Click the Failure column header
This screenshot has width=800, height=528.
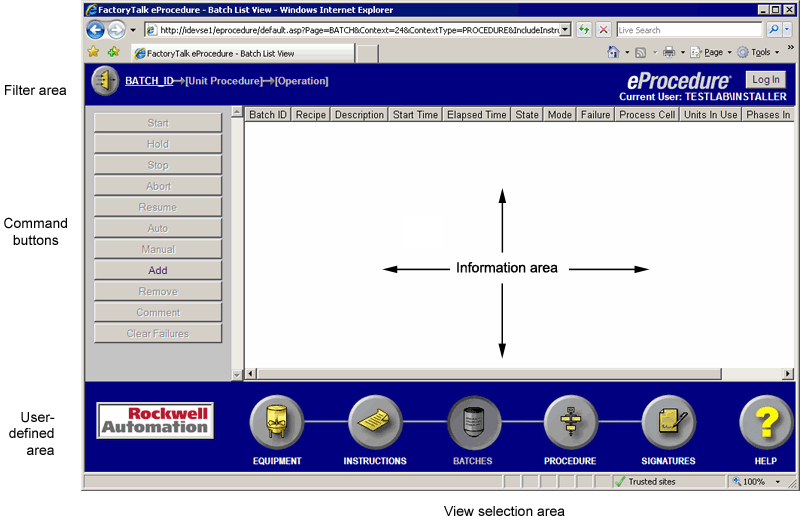(x=595, y=115)
